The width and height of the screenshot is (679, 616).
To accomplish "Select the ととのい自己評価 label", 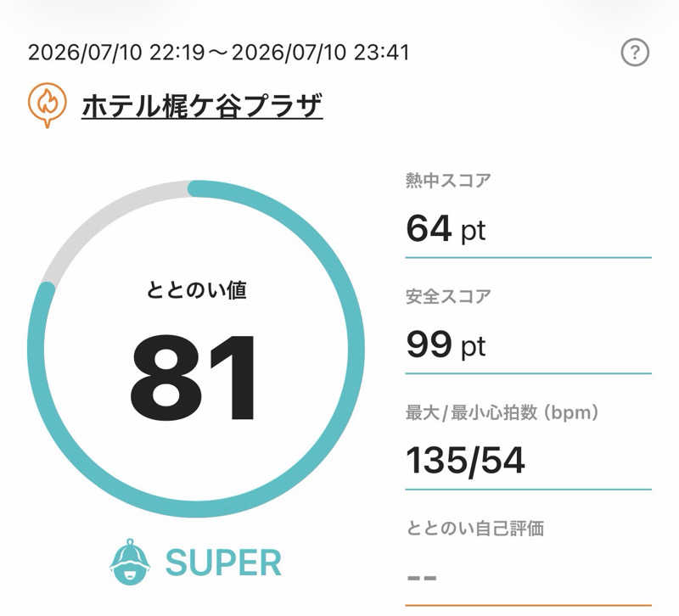I will point(475,529).
